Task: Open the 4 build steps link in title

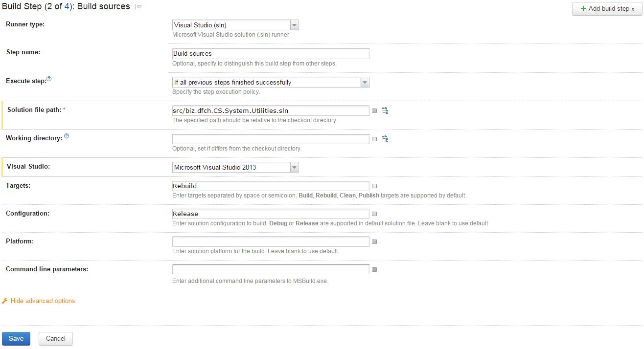Action: pos(67,6)
